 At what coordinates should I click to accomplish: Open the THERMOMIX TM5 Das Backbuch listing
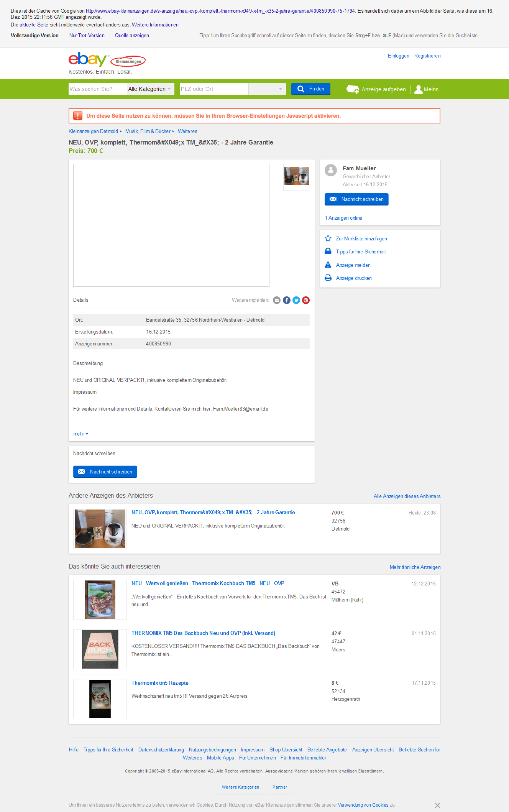point(203,633)
